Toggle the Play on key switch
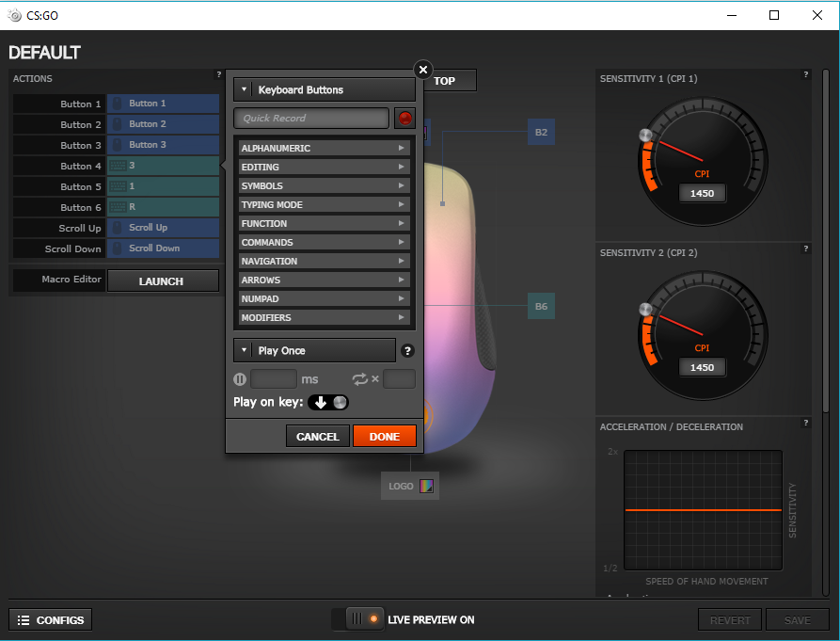The height and width of the screenshot is (641, 840). pyautogui.click(x=328, y=403)
